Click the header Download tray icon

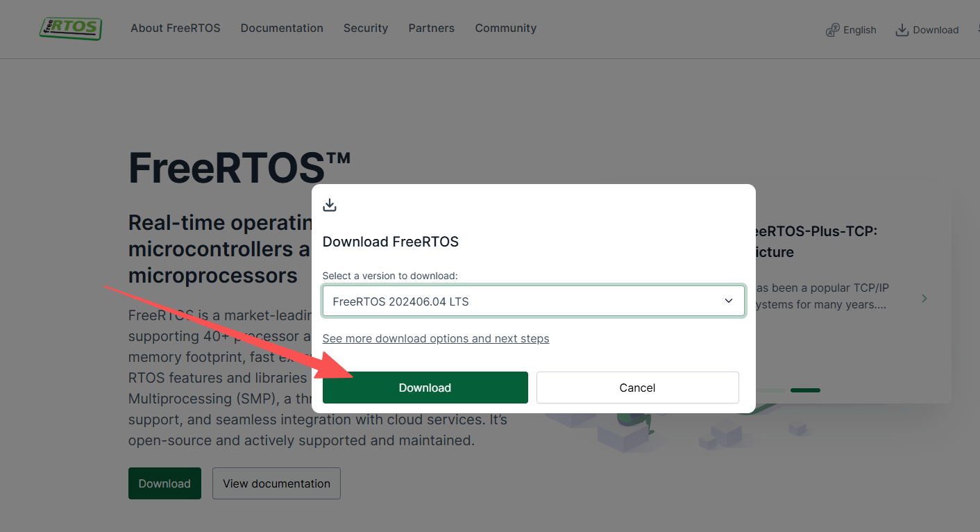coord(902,30)
